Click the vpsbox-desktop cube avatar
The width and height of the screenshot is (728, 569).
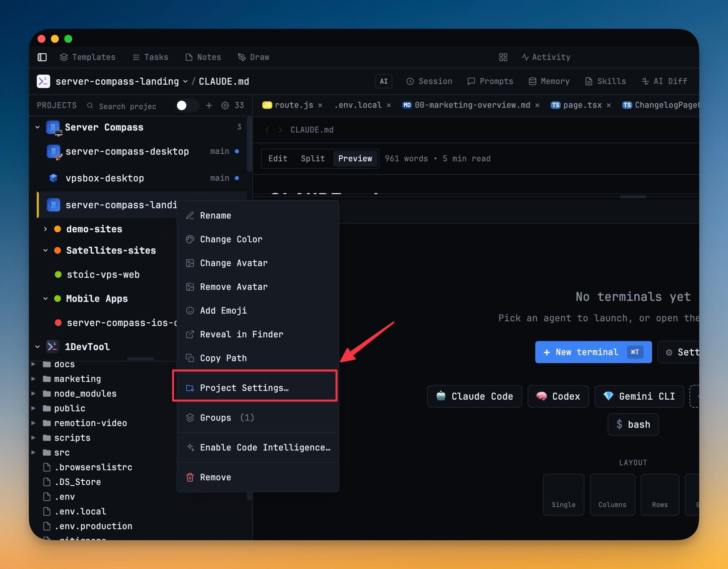[x=54, y=178]
